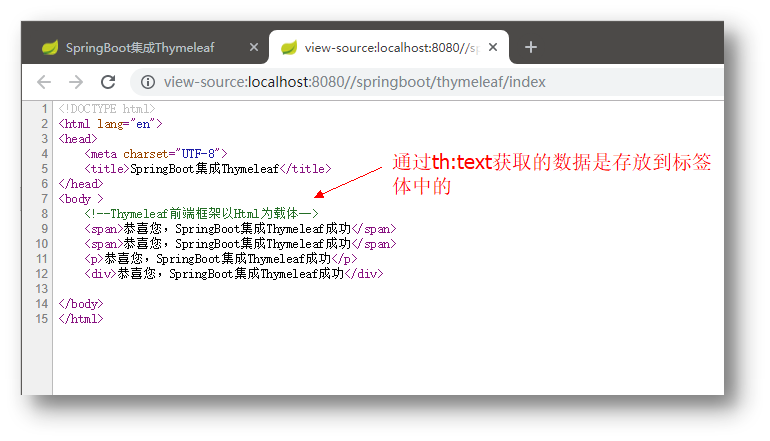
Task: Click the span source on line 9
Action: click(x=240, y=229)
